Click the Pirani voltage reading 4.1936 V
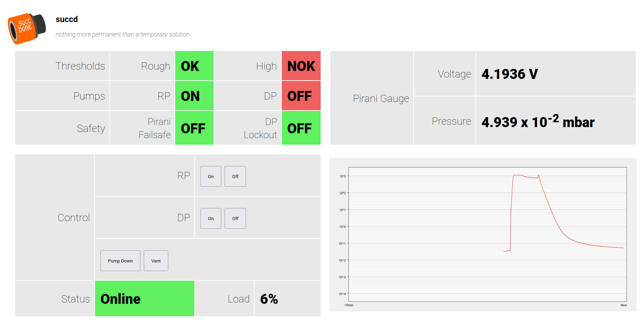644x320 pixels. [x=509, y=74]
